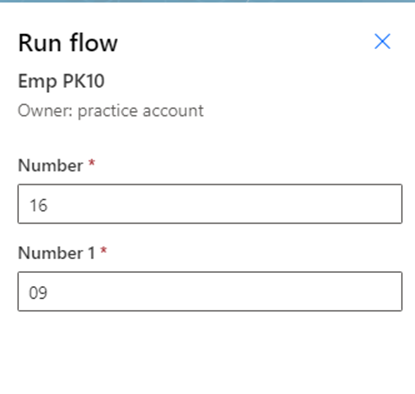Screen dimensions: 415x394
Task: Click the Emp PK10 flow name
Action: [61, 81]
